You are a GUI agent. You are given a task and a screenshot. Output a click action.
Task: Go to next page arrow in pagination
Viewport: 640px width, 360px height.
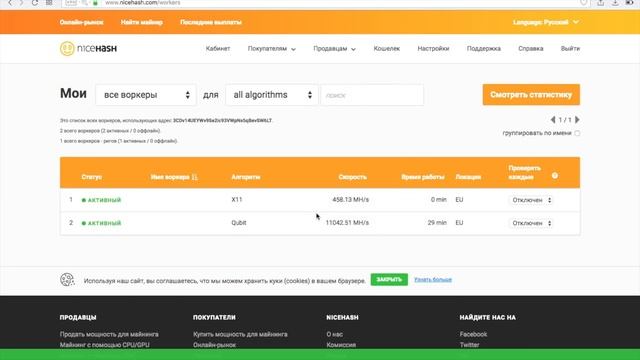click(x=577, y=120)
